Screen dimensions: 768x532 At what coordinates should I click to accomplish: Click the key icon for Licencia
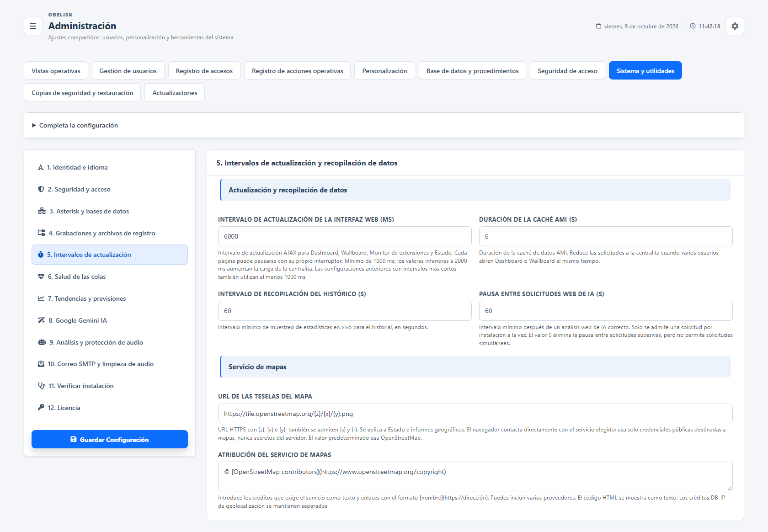[41, 408]
